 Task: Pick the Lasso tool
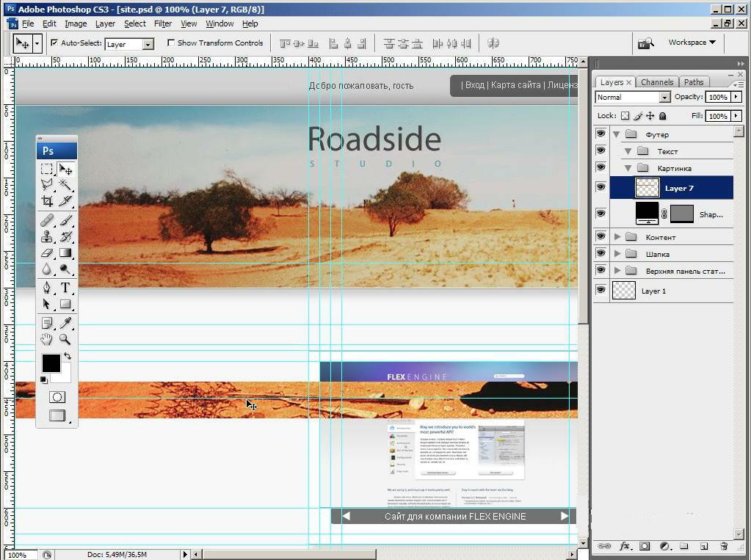point(47,185)
